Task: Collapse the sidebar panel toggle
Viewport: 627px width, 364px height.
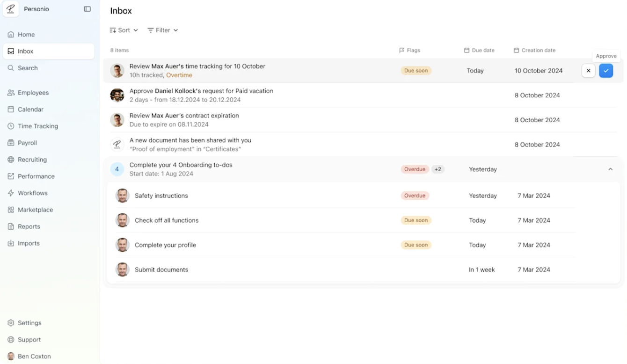Action: (87, 9)
